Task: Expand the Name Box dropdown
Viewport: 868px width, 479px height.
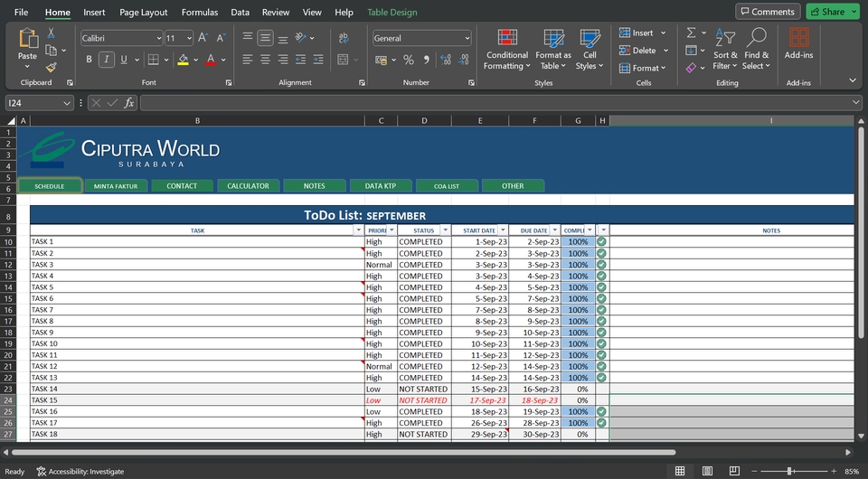Action: coord(66,103)
